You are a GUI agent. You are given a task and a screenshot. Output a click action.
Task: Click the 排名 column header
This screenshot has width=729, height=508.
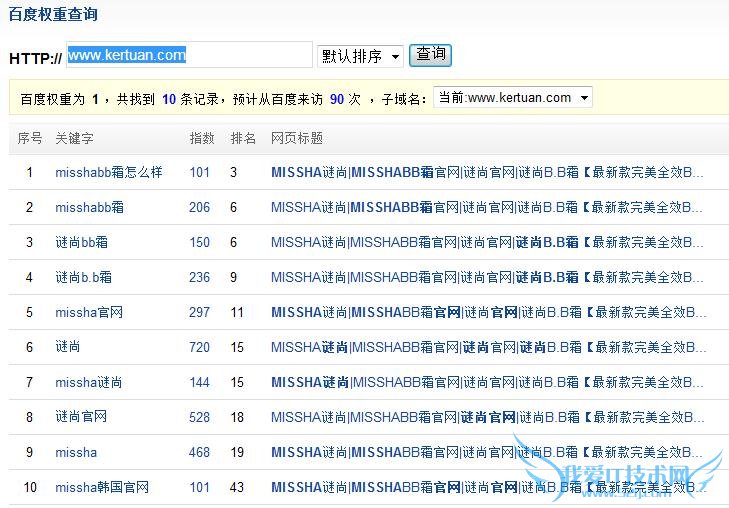coord(243,138)
